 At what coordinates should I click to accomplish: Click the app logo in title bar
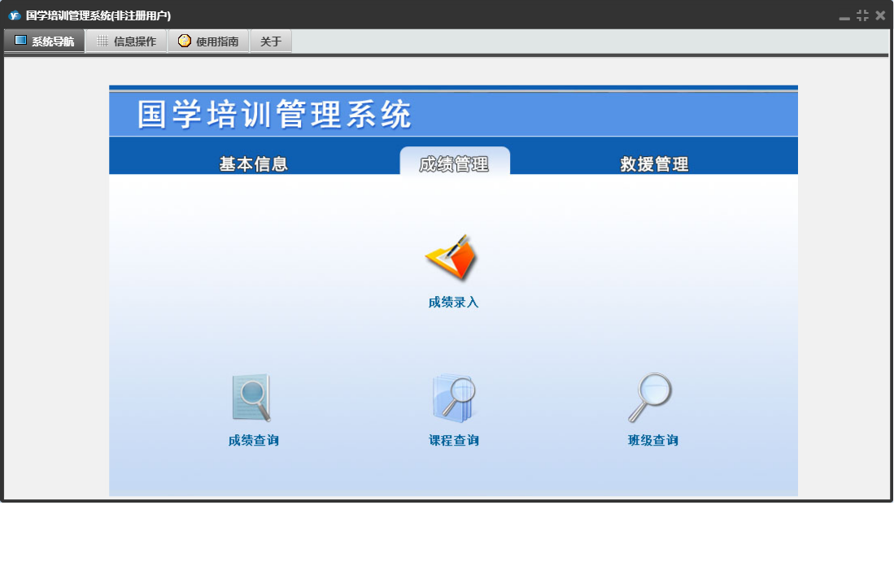tap(15, 15)
